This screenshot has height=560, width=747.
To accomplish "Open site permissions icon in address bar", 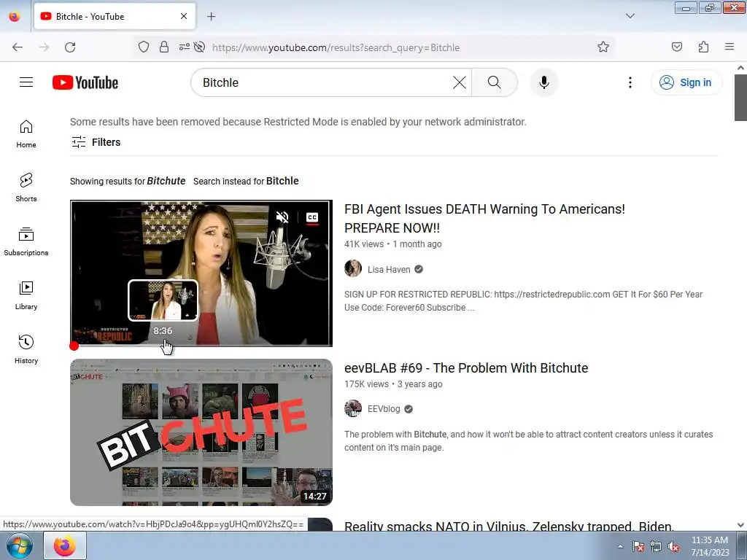I will (184, 47).
